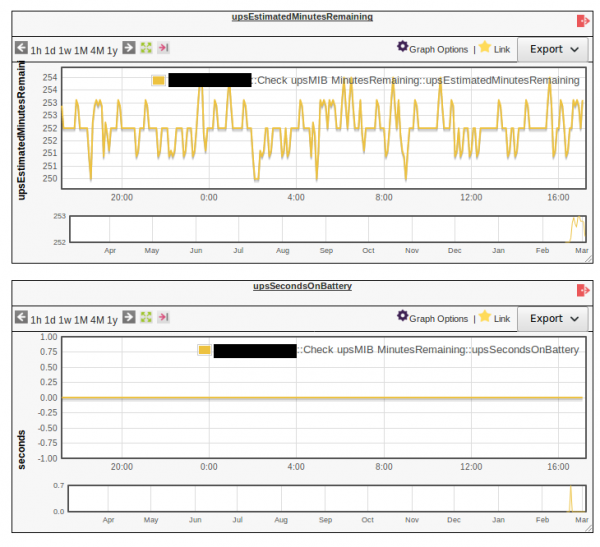
Task: Click pink jump-to-end icon on bottom graph
Action: [164, 318]
